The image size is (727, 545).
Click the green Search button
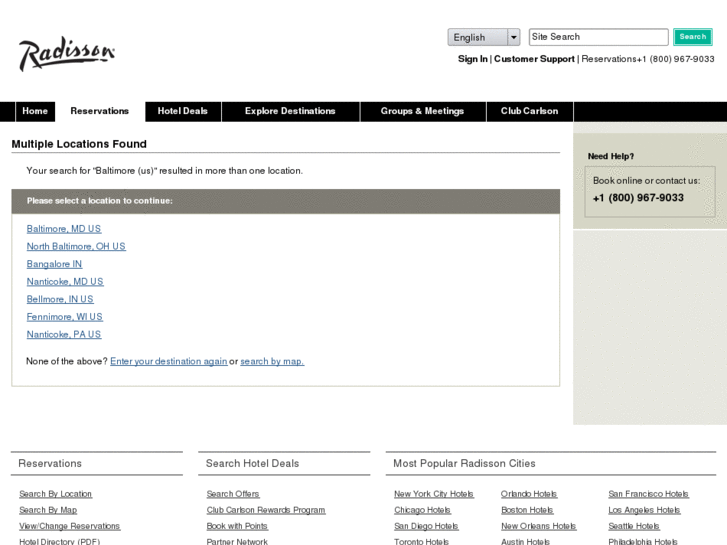coord(693,37)
